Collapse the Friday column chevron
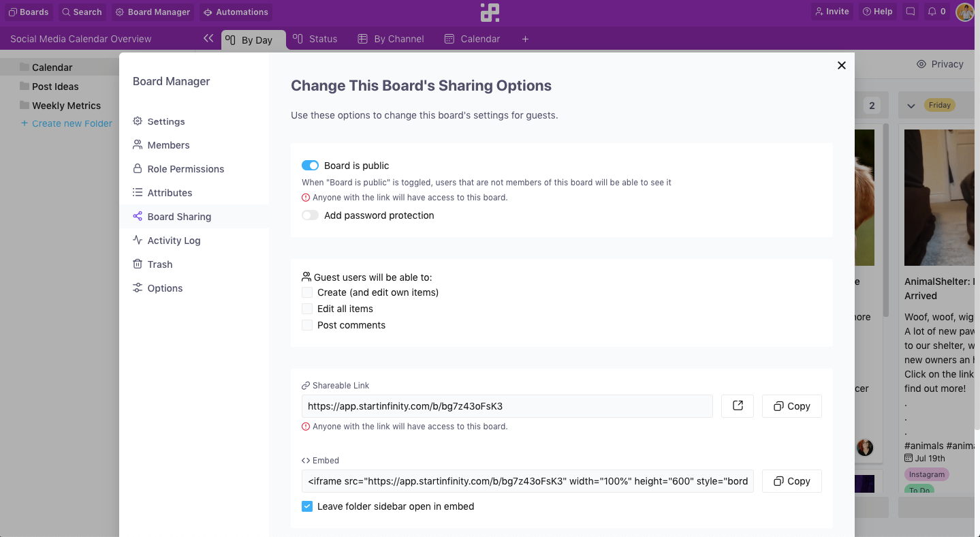Image resolution: width=980 pixels, height=537 pixels. [911, 106]
